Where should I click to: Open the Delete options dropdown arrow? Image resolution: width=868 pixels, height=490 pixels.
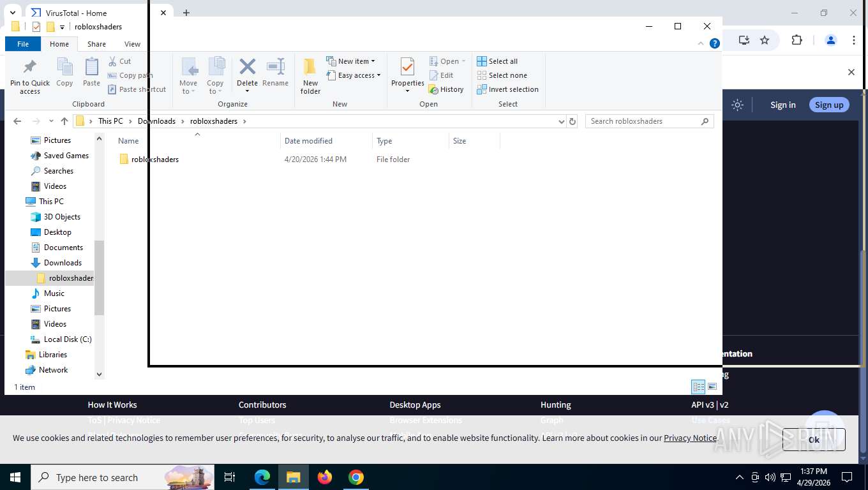247,91
